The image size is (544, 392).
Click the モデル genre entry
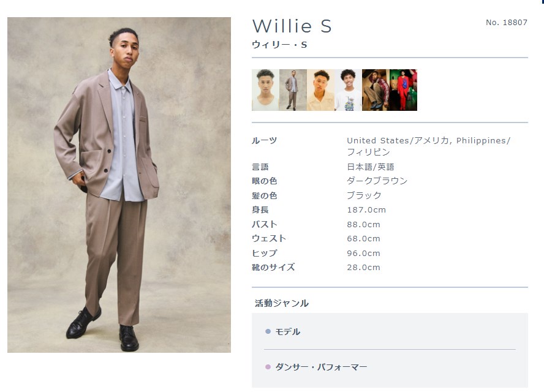click(x=287, y=331)
